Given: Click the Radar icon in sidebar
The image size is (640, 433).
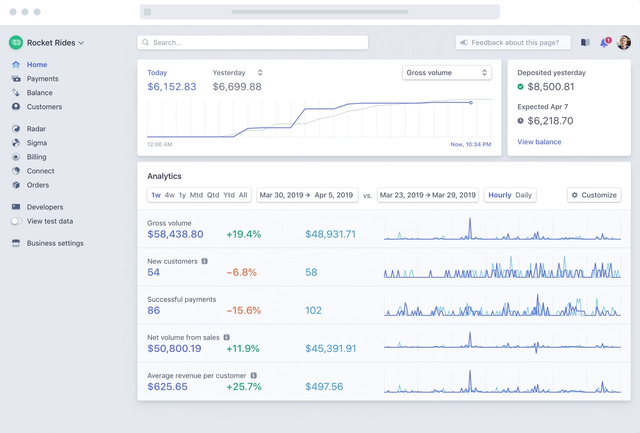Looking at the screenshot, I should [x=16, y=129].
